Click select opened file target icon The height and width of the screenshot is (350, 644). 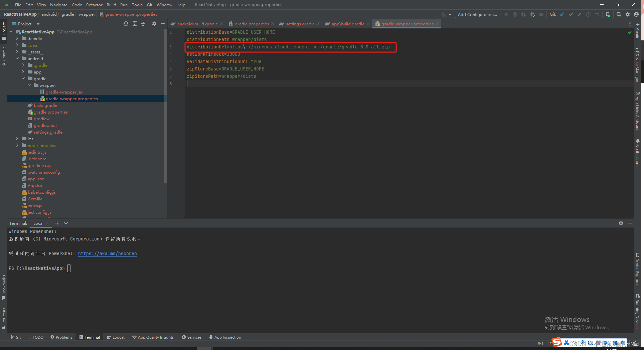126,24
